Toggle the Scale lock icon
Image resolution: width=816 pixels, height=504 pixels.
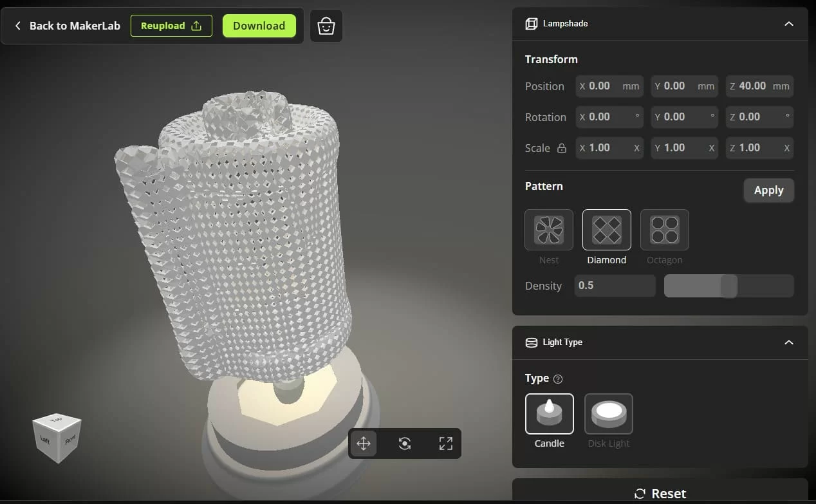[561, 148]
